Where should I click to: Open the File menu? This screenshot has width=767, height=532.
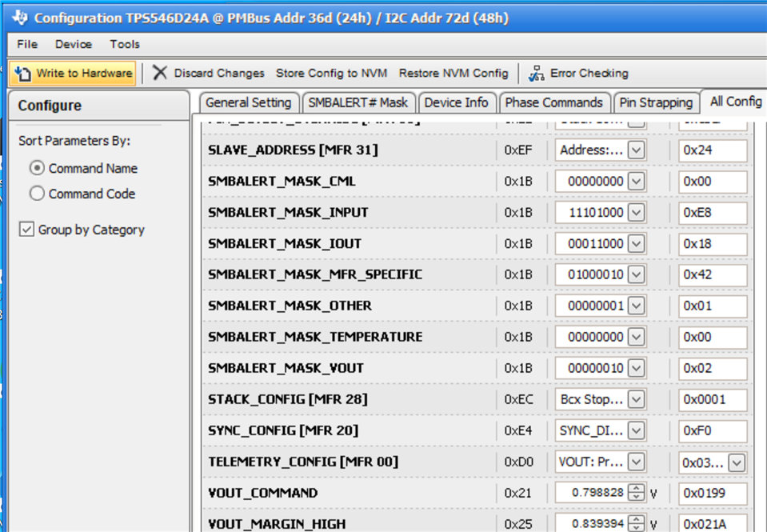click(x=27, y=44)
